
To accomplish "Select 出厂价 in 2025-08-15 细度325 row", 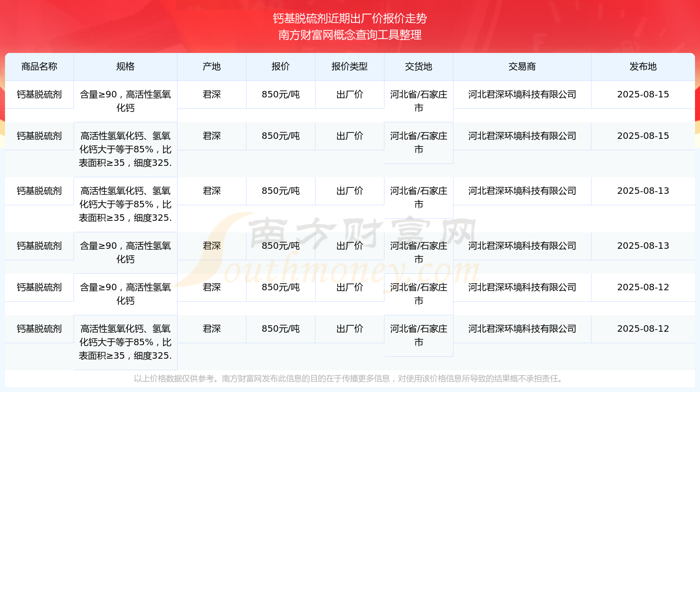I will 350,136.
